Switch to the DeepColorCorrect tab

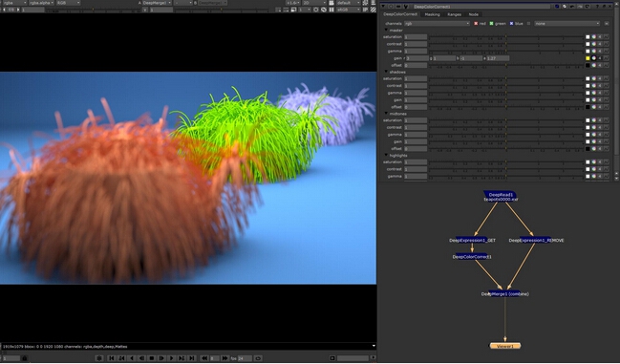[400, 14]
